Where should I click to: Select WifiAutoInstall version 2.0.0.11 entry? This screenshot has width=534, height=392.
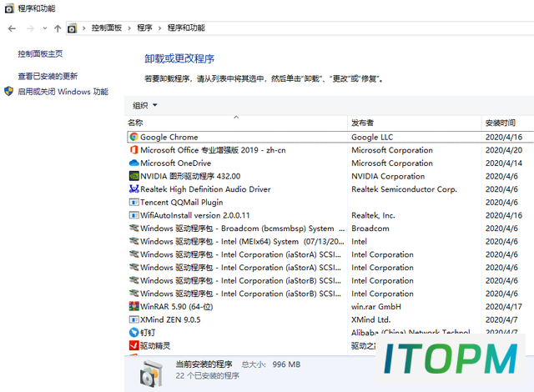194,215
